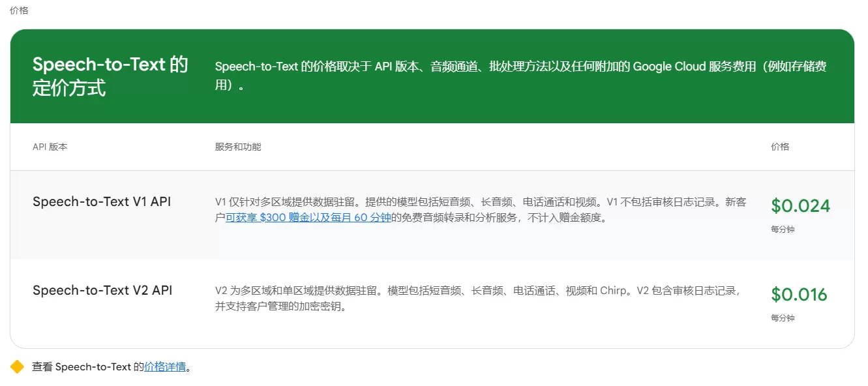Click the 价格 column header in the table
This screenshot has height=386, width=868.
point(780,147)
